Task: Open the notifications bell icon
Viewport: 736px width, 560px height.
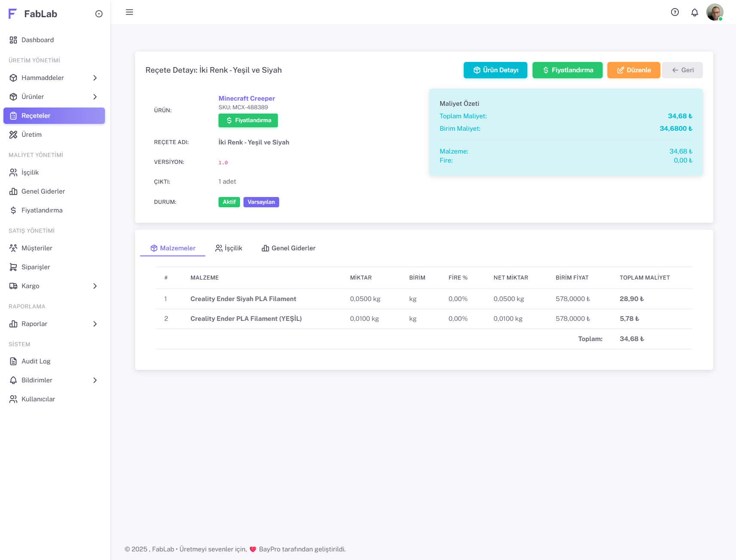Action: coord(695,12)
